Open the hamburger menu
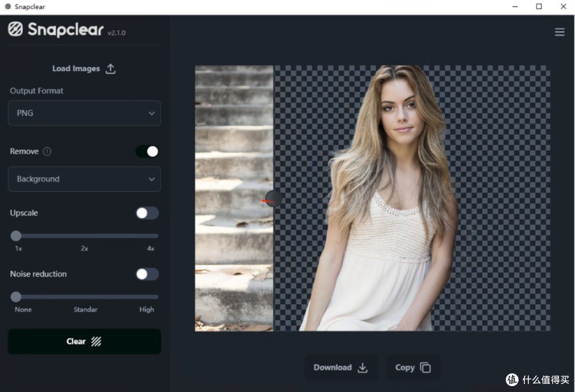575x392 pixels. point(559,32)
